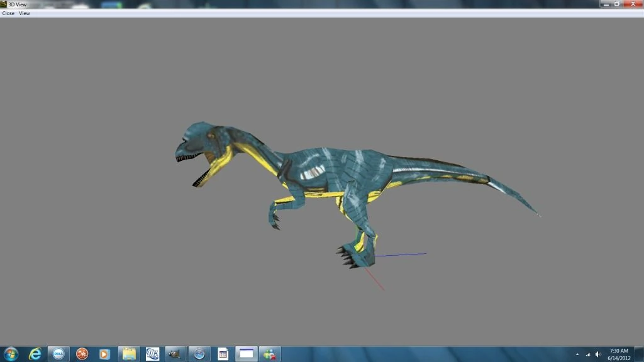The width and height of the screenshot is (644, 362).
Task: Switch to the GIMP taskbar window
Action: 175,354
